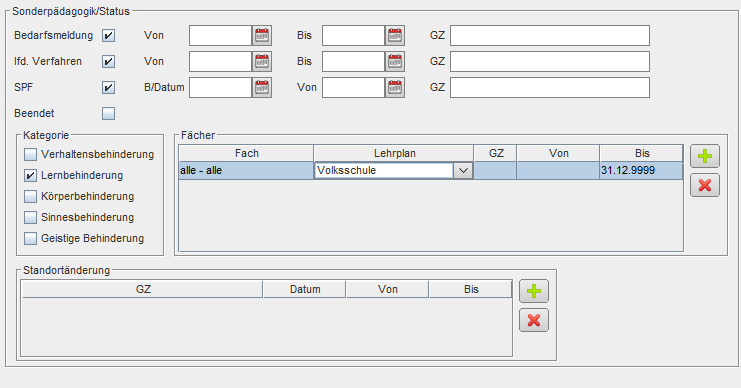Expand the Lehrplan Volksschule dropdown
Image resolution: width=741 pixels, height=388 pixels.
click(463, 171)
